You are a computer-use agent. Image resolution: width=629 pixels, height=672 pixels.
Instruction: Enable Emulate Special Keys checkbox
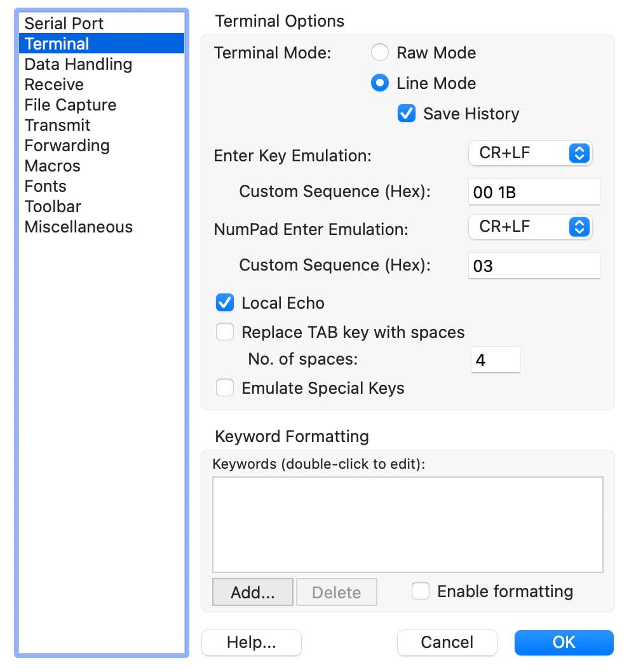pos(225,388)
